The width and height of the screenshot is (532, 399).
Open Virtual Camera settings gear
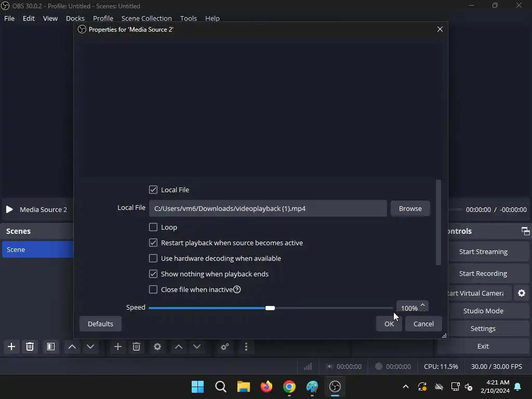(522, 293)
